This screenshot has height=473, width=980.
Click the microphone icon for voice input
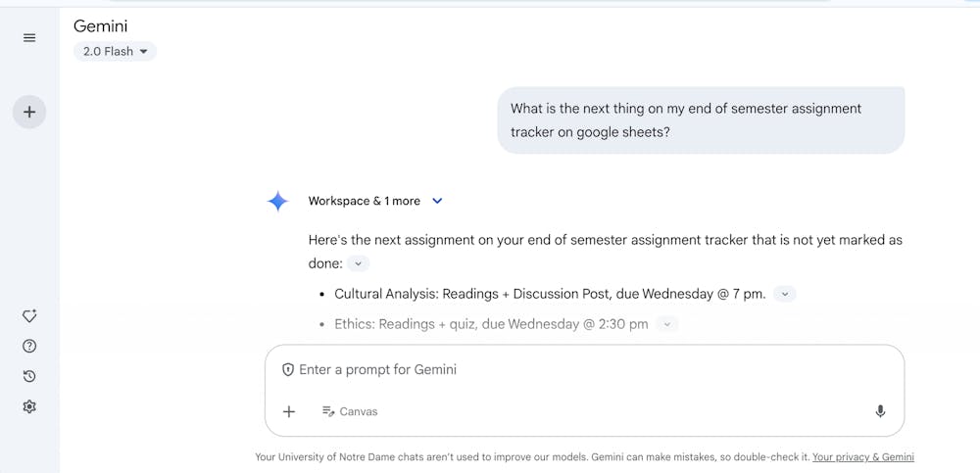[880, 411]
